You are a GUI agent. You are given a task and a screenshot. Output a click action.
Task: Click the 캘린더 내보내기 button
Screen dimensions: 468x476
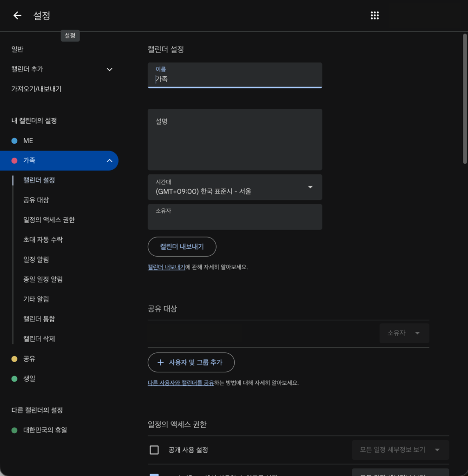coord(182,247)
